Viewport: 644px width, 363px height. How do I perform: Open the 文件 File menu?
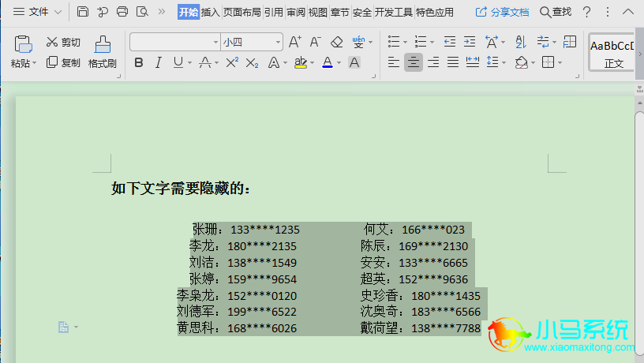(32, 12)
